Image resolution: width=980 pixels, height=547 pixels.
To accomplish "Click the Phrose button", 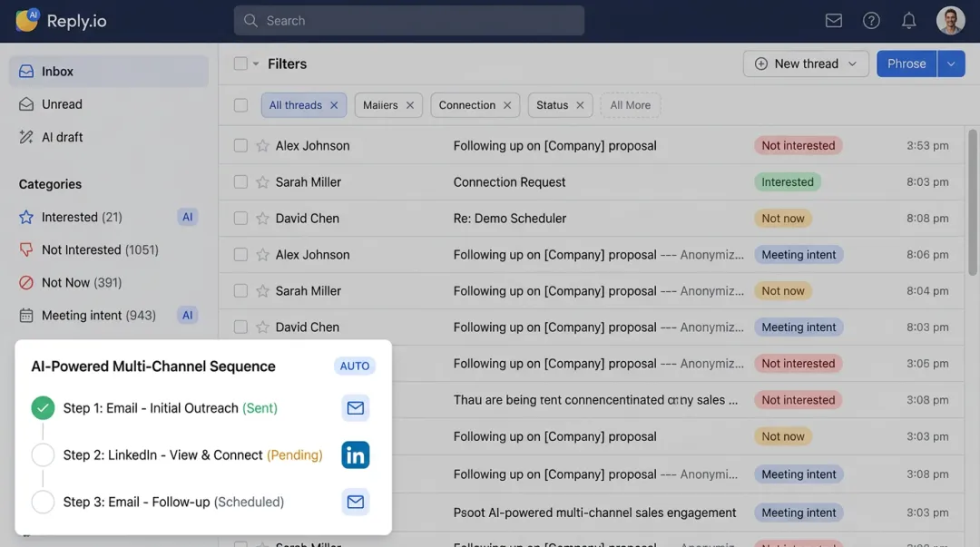I will click(x=906, y=63).
